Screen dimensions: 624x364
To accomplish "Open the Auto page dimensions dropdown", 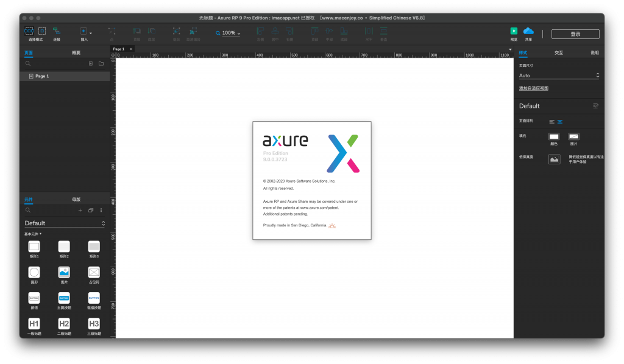I will click(x=559, y=75).
